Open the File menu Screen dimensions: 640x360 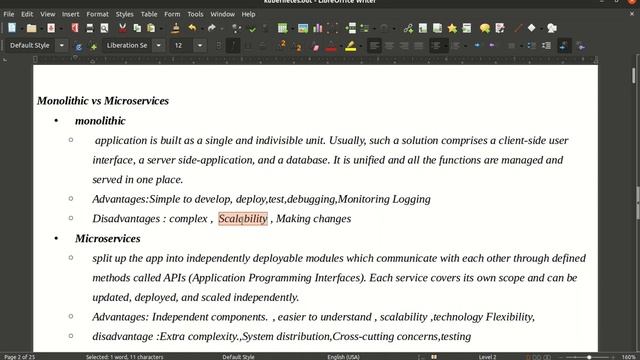[9, 14]
